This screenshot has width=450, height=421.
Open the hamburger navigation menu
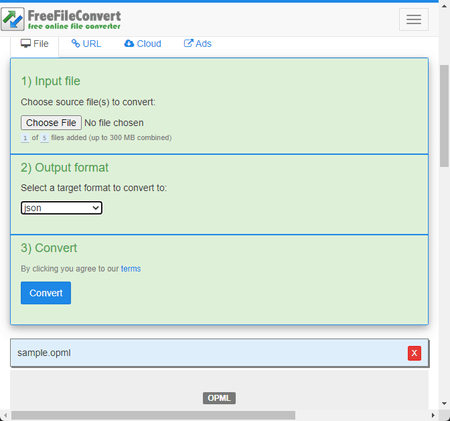tap(414, 19)
